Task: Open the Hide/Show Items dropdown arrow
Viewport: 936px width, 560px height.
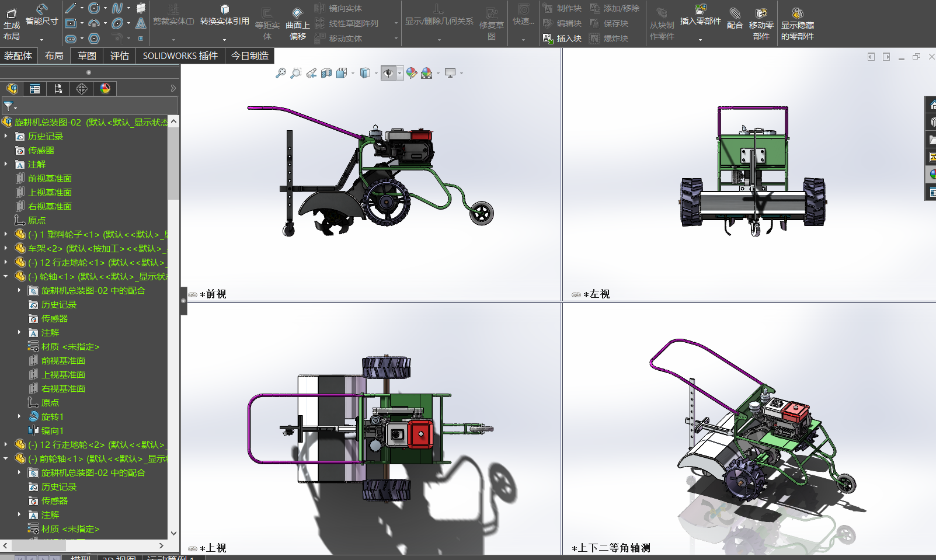Action: pos(399,73)
